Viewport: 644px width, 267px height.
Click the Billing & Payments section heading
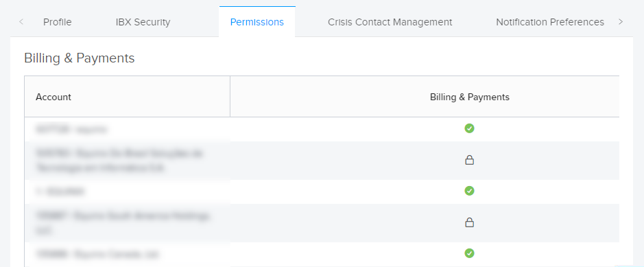point(80,58)
